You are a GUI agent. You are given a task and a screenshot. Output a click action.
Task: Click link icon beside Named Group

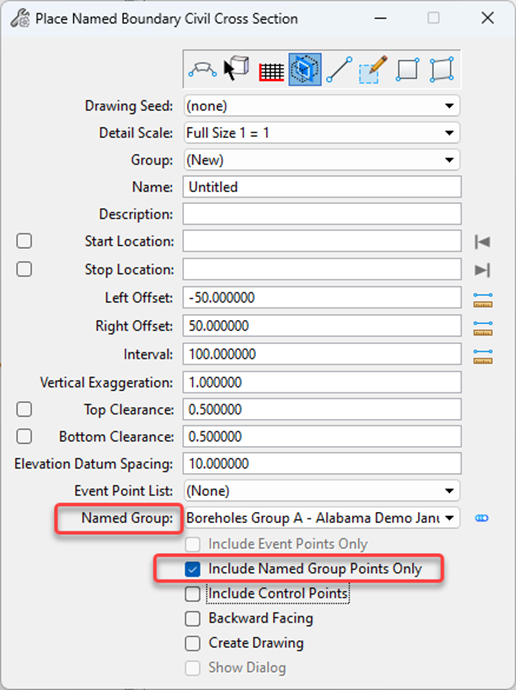(482, 518)
